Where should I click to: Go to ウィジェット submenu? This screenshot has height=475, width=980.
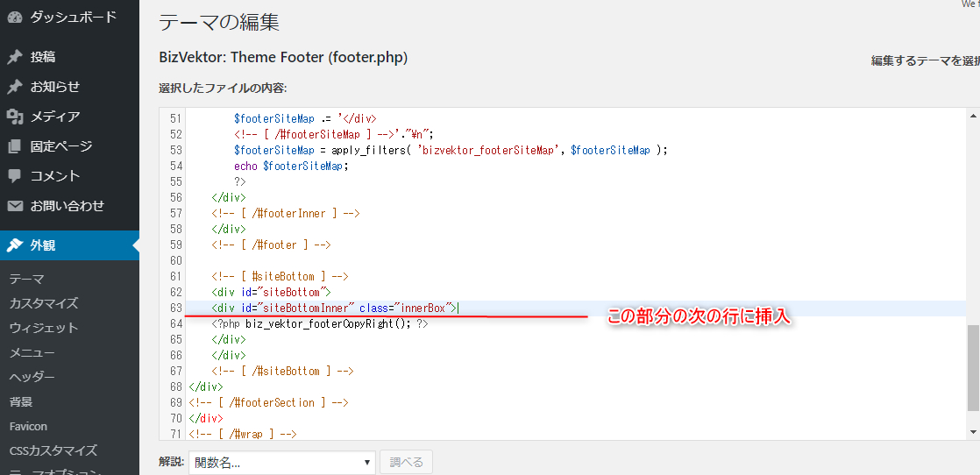point(44,328)
